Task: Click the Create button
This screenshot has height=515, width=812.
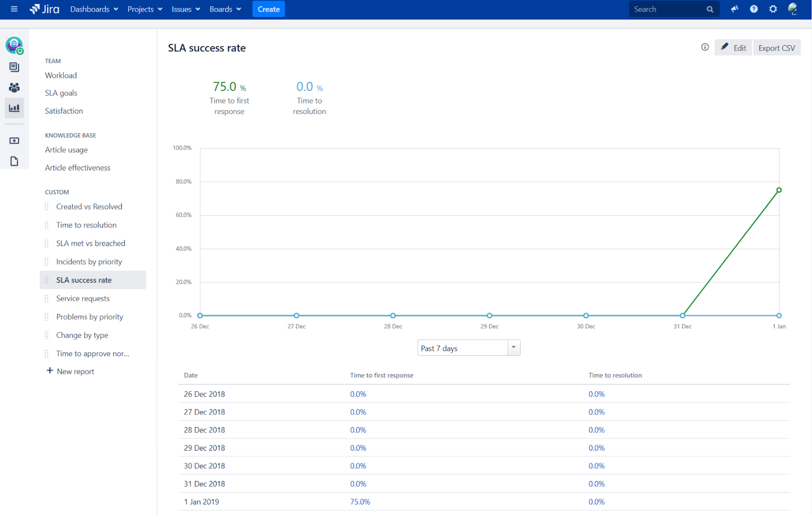Action: (x=268, y=9)
